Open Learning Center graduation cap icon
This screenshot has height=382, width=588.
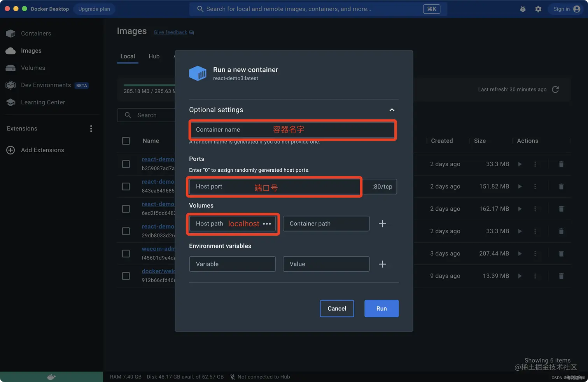tap(11, 102)
